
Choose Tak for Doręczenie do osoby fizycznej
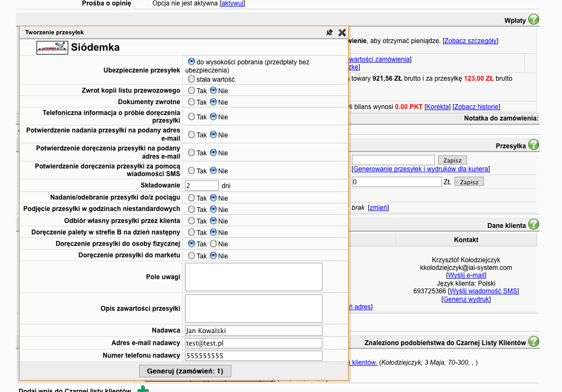(192, 244)
